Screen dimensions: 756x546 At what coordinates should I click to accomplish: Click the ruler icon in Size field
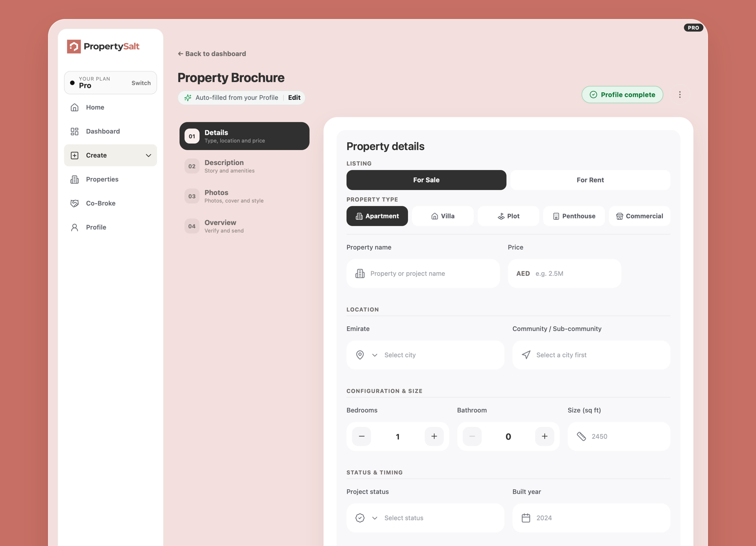click(x=581, y=436)
